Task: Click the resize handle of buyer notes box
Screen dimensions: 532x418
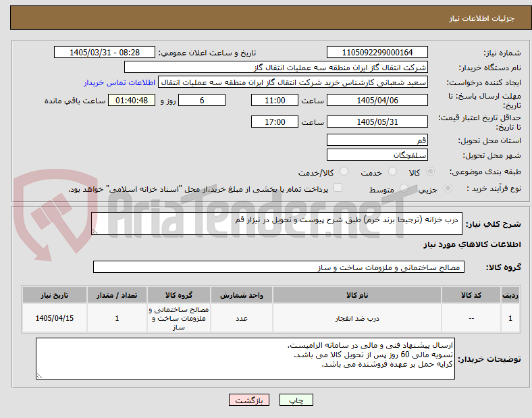Action: [x=39, y=376]
